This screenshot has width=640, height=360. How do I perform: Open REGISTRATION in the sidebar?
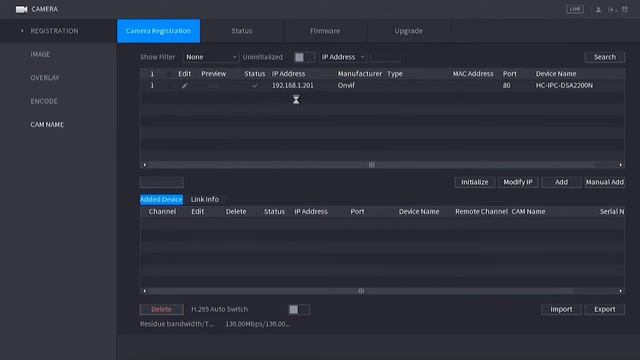click(x=54, y=31)
